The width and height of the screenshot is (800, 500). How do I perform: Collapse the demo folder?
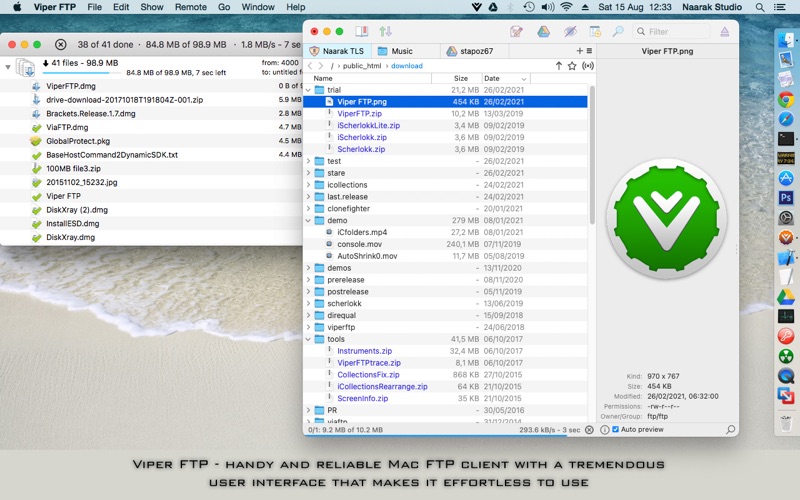click(x=308, y=220)
